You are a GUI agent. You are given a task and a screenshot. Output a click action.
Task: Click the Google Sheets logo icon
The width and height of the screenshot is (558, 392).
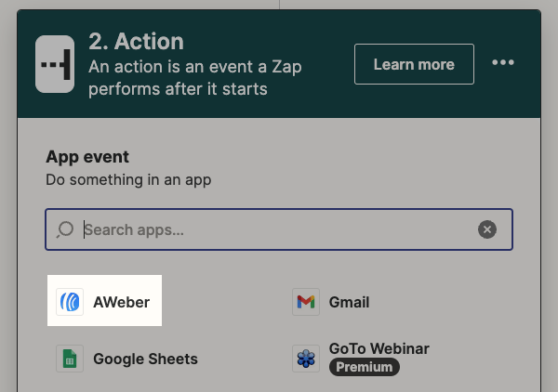[x=70, y=359]
